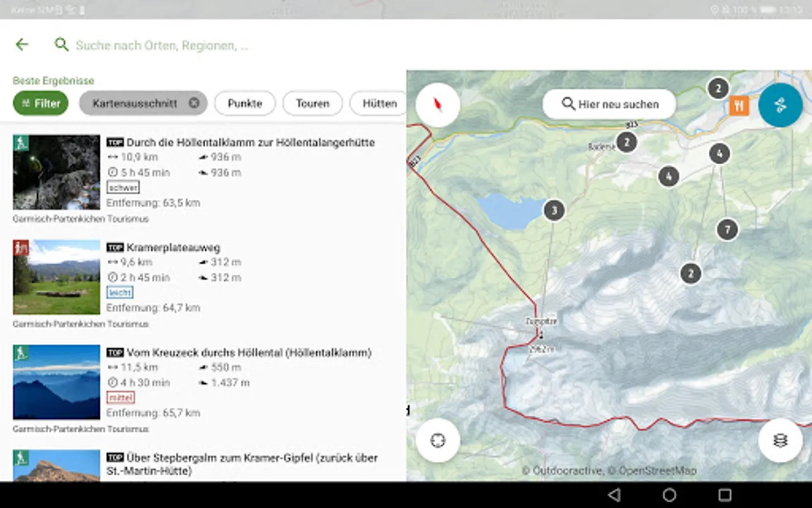The width and height of the screenshot is (812, 508).
Task: Tap 'Hier neu suchen' on the map
Action: (x=610, y=104)
